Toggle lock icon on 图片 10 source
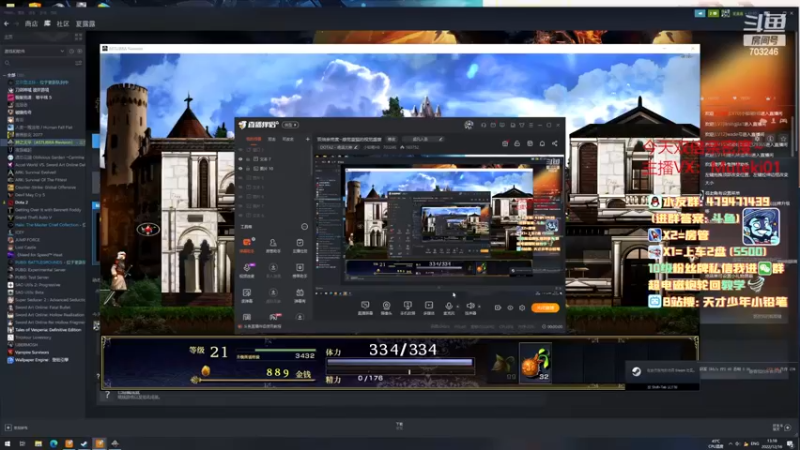The height and width of the screenshot is (450, 800). point(248,168)
